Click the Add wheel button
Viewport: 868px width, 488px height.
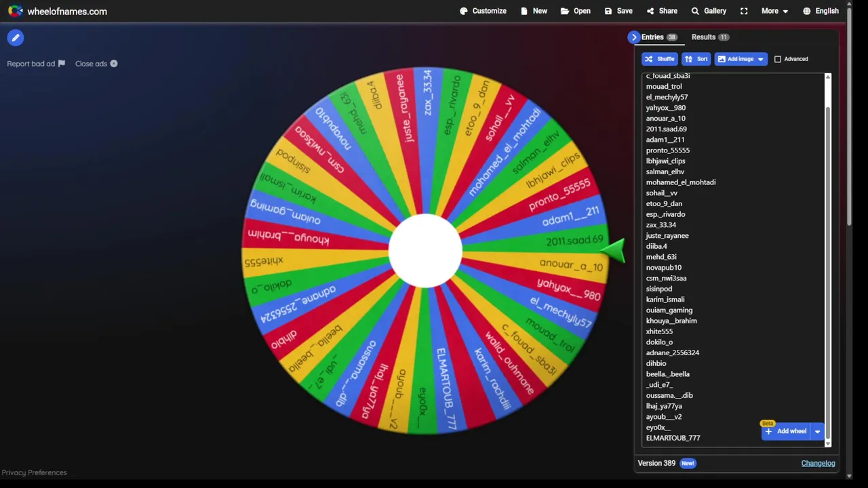coord(785,431)
